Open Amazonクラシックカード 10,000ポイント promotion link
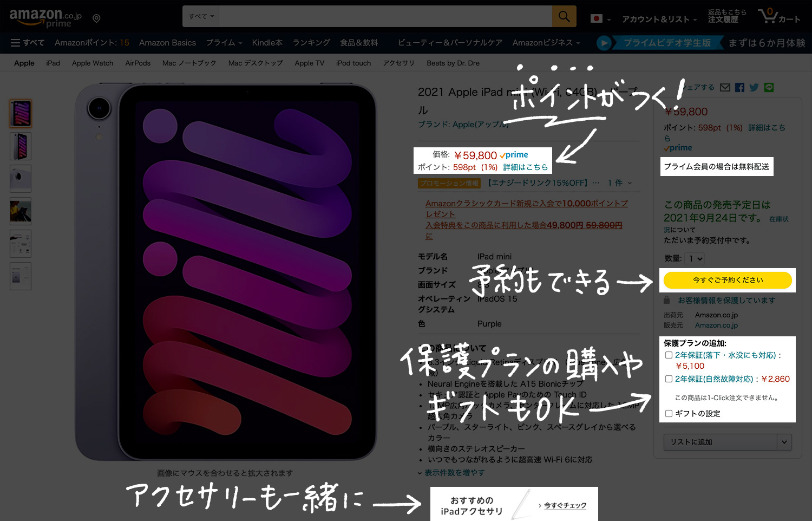 [x=527, y=209]
